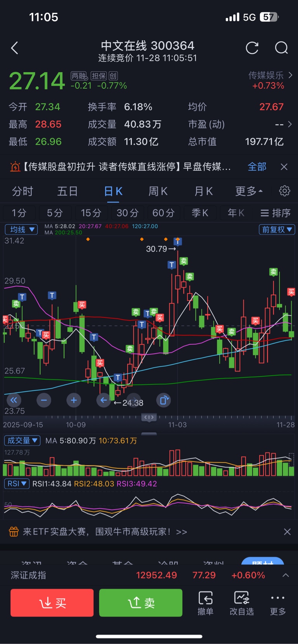Open the 排序 sort option
This screenshot has height=644, width=298.
coord(275,213)
